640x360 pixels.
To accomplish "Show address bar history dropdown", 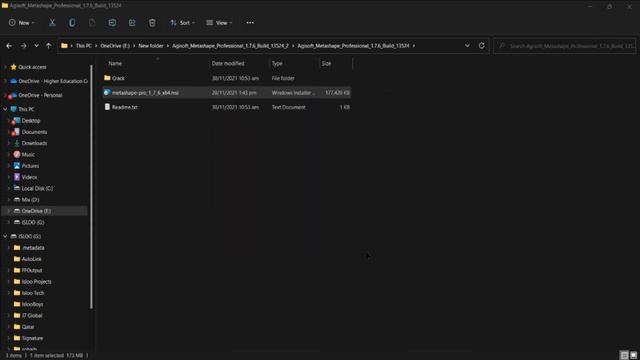I will [x=467, y=46].
